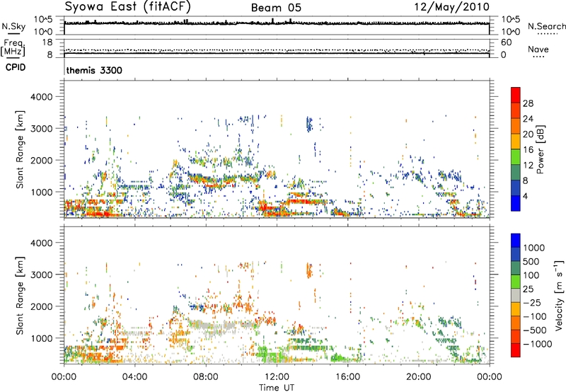
Task: Click the 'Velocity [m s⁻¹]' colorbar label
Action: (559, 295)
